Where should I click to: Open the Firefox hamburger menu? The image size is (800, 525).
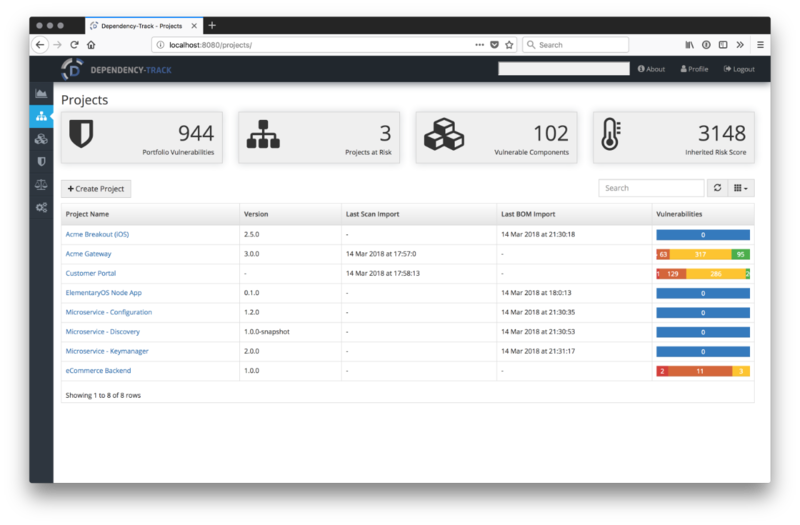pos(760,45)
